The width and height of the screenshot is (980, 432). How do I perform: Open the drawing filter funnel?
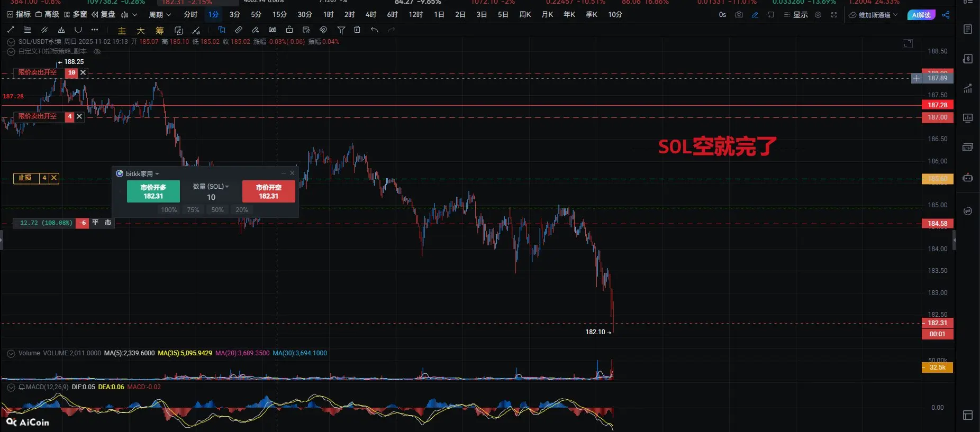[341, 30]
